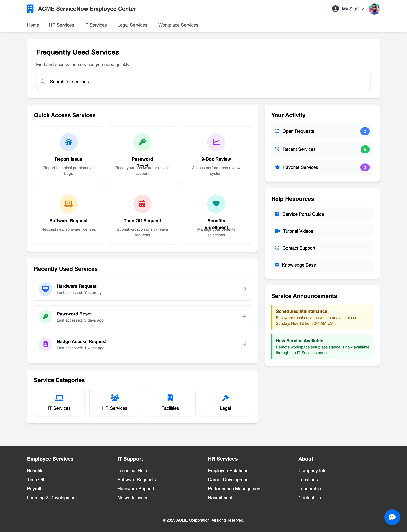Open the Report Issue bug icon

[68, 142]
